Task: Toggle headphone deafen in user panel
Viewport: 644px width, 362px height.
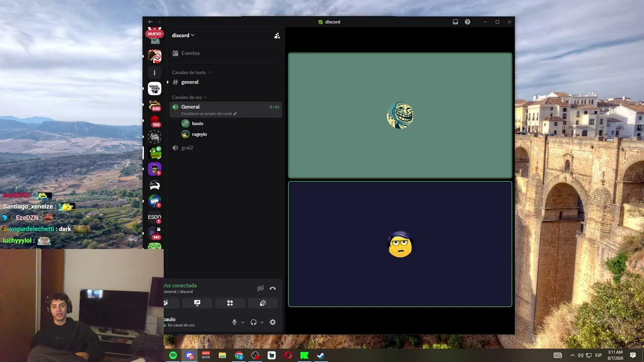Action: pyautogui.click(x=254, y=322)
